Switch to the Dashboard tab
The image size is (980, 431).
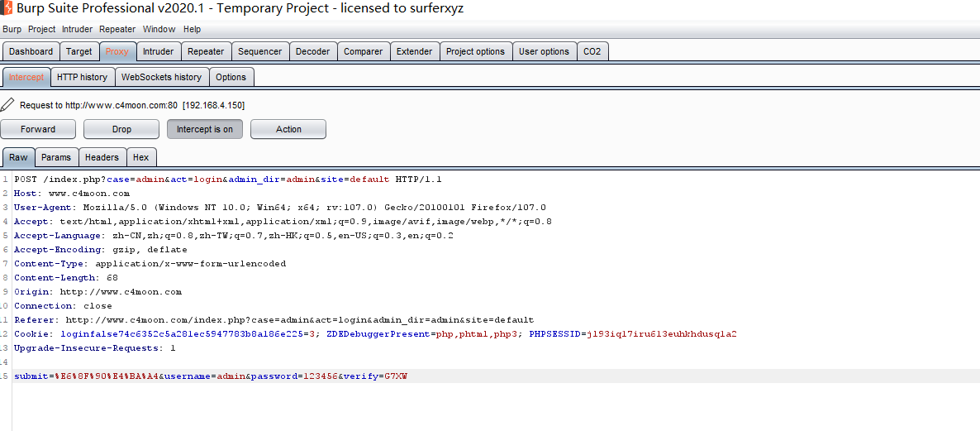31,52
